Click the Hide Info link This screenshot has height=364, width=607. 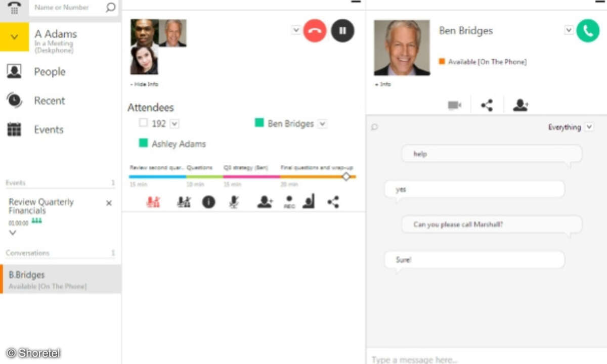145,84
